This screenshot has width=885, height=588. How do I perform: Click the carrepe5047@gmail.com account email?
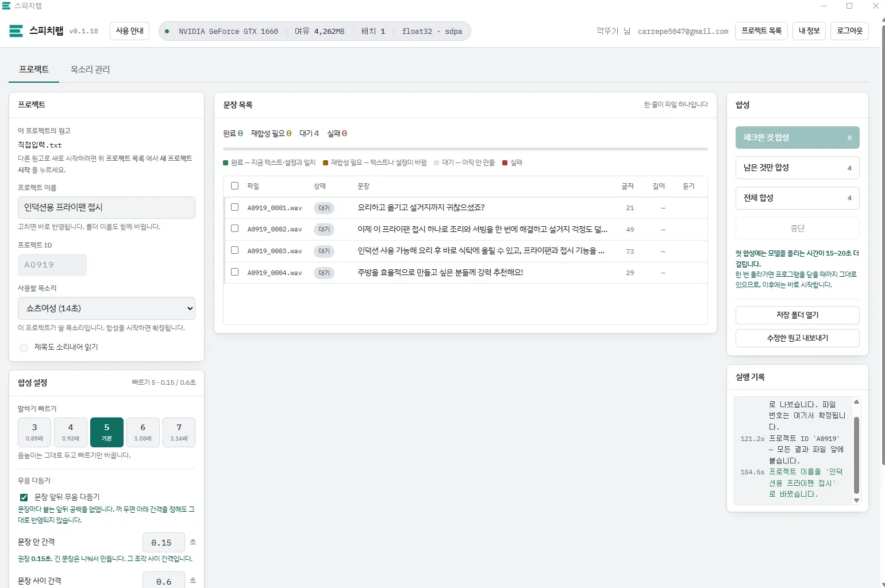[683, 32]
